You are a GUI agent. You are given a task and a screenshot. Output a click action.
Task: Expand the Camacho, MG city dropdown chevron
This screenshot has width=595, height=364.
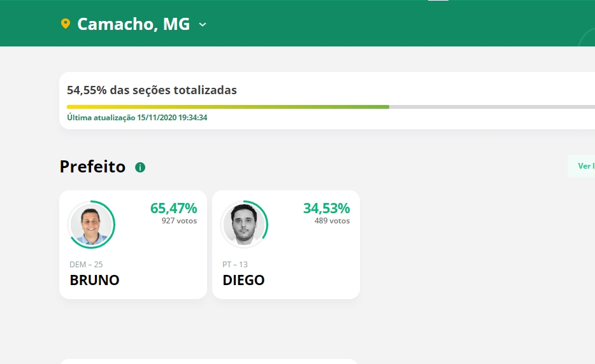[203, 25]
